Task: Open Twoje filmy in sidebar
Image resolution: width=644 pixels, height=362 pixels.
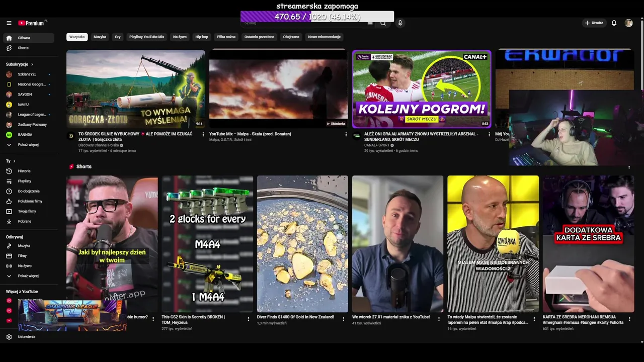Action: (x=30, y=211)
